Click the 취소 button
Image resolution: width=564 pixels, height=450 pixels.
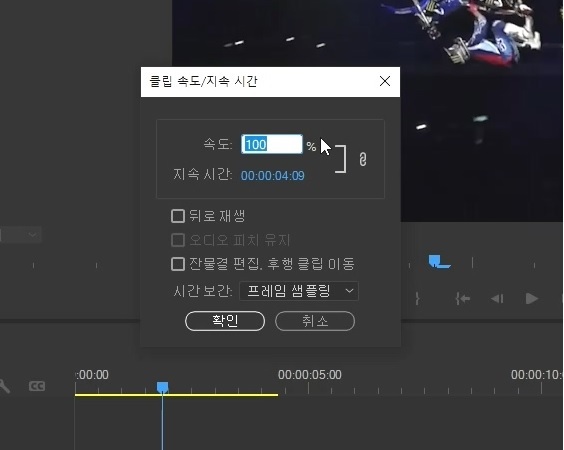coord(315,321)
